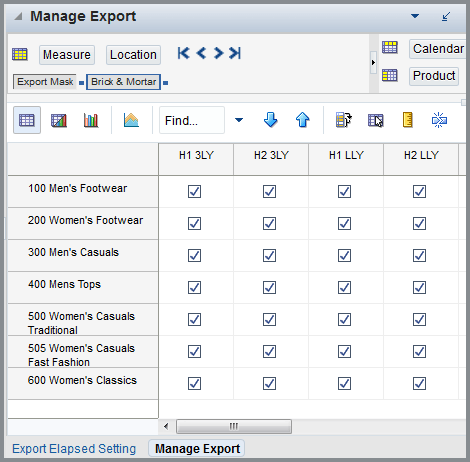Click the small square marker after Brick & Mortar
The image size is (470, 462).
click(x=165, y=83)
